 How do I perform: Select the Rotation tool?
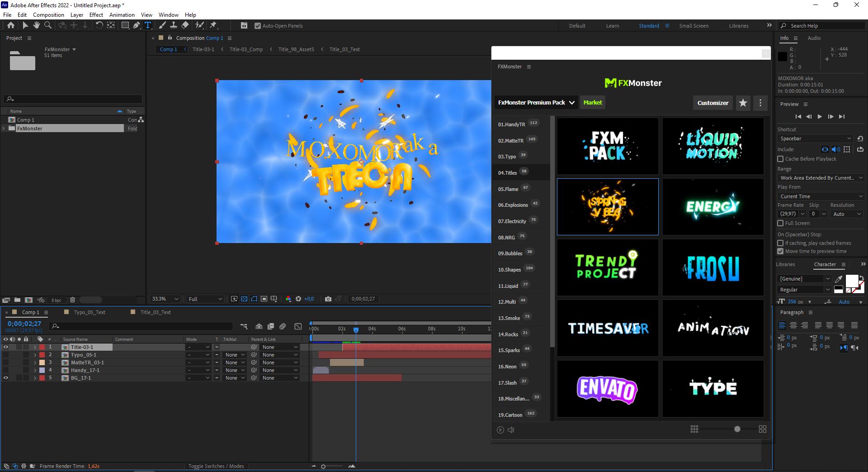coord(99,25)
